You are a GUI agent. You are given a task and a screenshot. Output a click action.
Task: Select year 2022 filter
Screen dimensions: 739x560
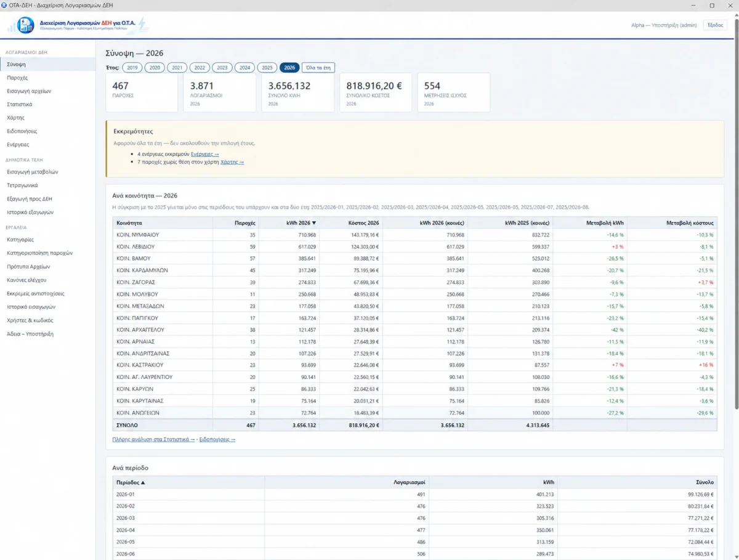point(200,68)
